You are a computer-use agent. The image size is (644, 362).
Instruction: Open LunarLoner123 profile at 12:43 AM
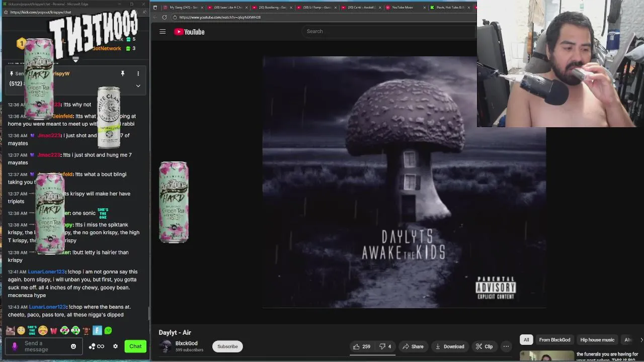tap(48, 307)
